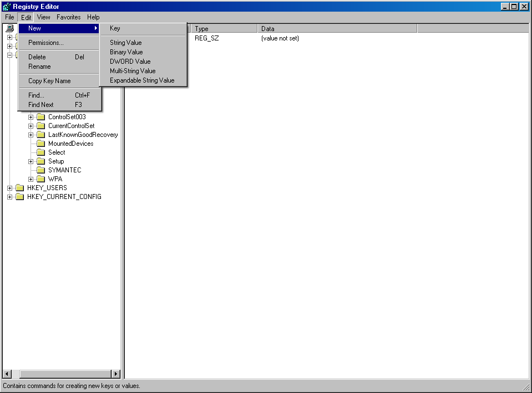Screen dimensions: 532x393
Task: Maximize the Registry Editor window
Action: click(x=514, y=7)
